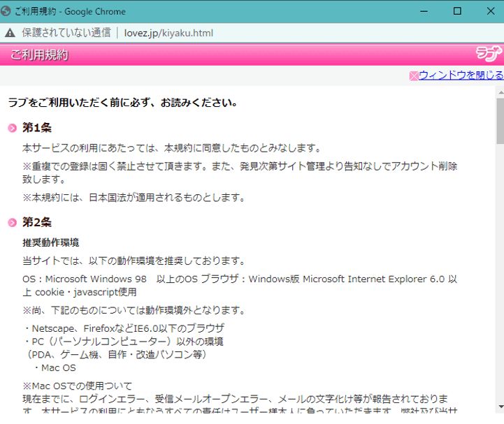
Task: Click the ・Netscape、Firefox bullet line
Action: click(x=124, y=328)
